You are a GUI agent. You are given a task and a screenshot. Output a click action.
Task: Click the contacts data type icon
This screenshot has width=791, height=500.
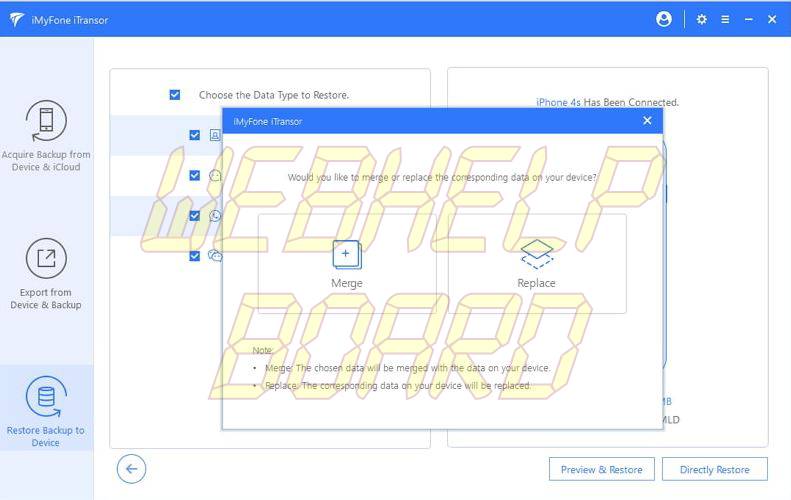click(215, 135)
